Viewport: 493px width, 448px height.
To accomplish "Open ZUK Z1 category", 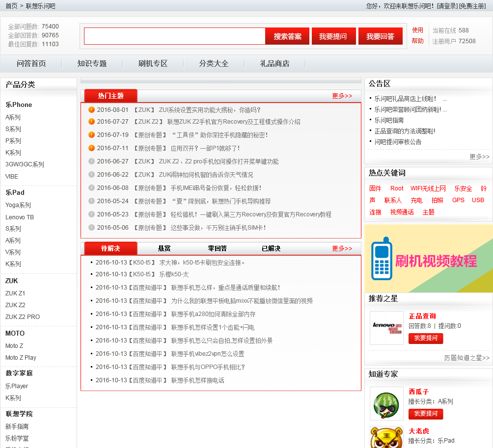I will (15, 293).
